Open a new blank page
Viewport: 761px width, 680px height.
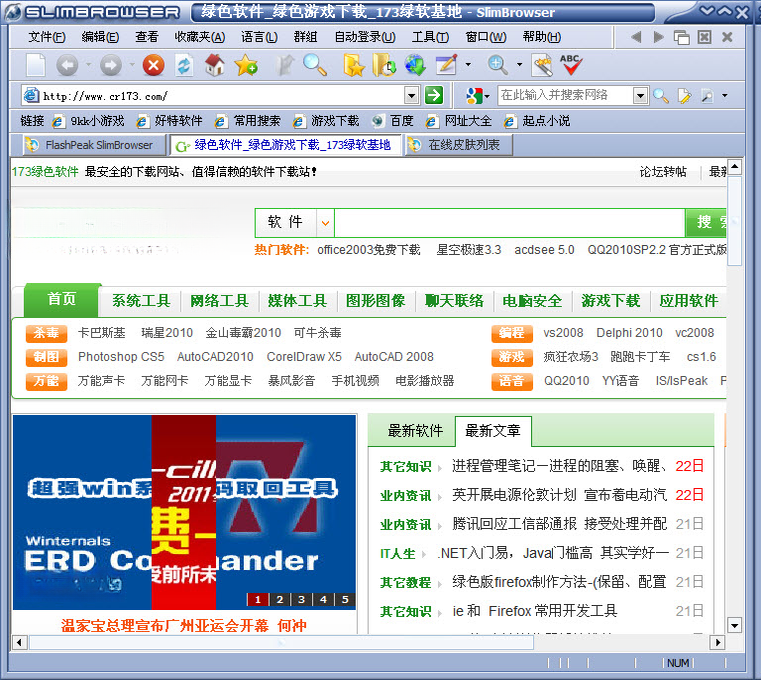coord(36,65)
